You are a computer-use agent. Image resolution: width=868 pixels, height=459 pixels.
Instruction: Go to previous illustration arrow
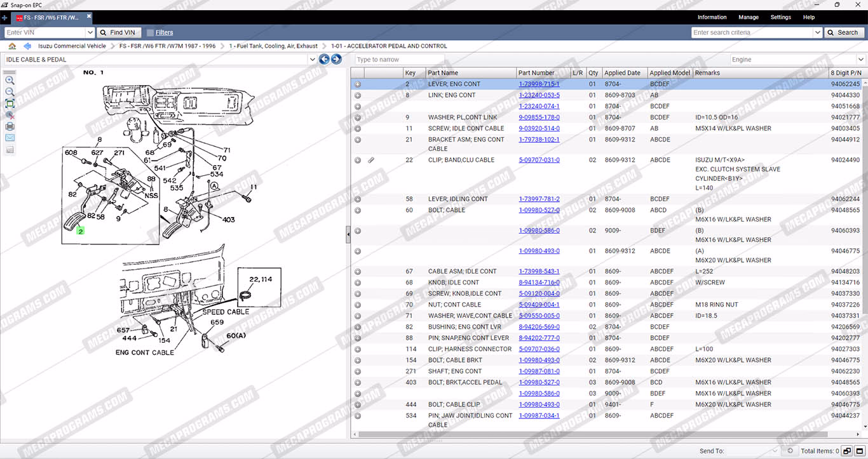[324, 60]
